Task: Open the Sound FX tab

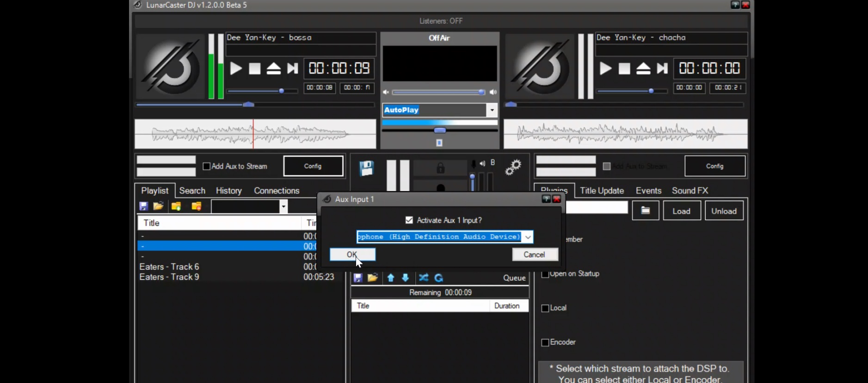Action: coord(690,191)
